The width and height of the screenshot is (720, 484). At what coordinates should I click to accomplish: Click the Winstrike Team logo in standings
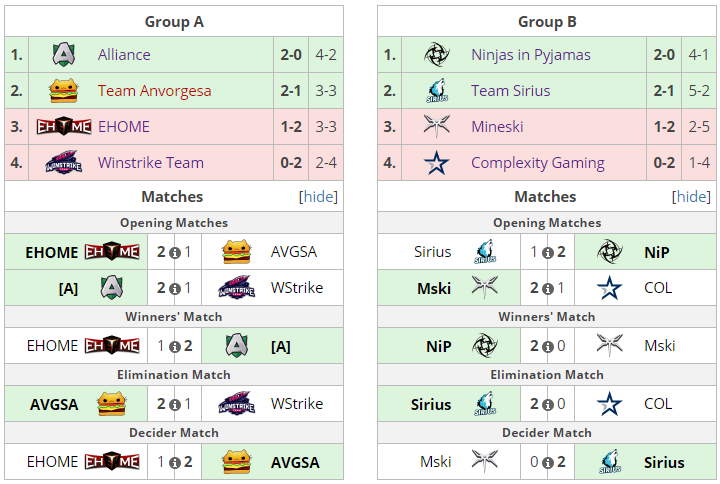click(x=64, y=162)
